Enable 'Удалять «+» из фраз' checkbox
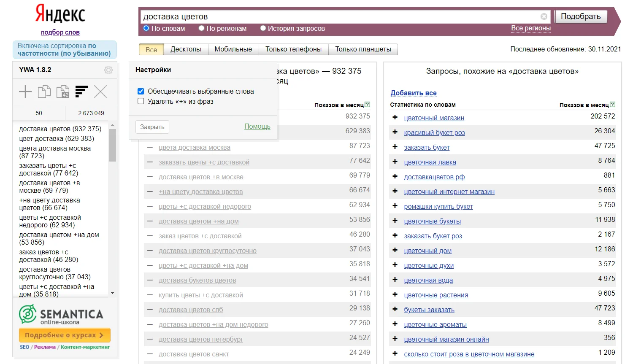 coord(141,101)
